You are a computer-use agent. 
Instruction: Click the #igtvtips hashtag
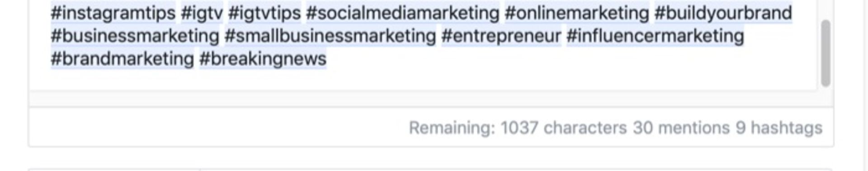(264, 13)
